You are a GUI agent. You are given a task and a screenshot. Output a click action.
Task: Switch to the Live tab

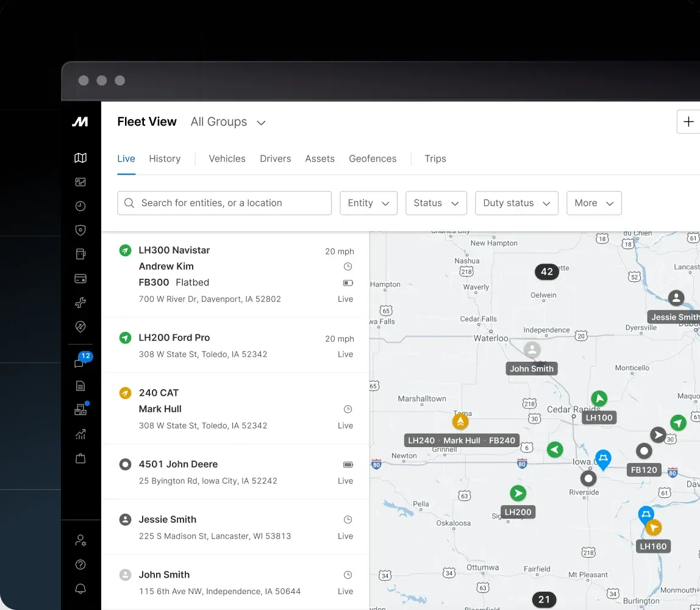coord(126,159)
